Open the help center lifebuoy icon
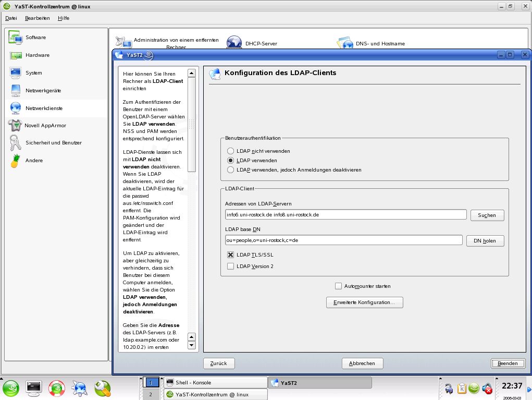The width and height of the screenshot is (532, 400). [x=57, y=388]
